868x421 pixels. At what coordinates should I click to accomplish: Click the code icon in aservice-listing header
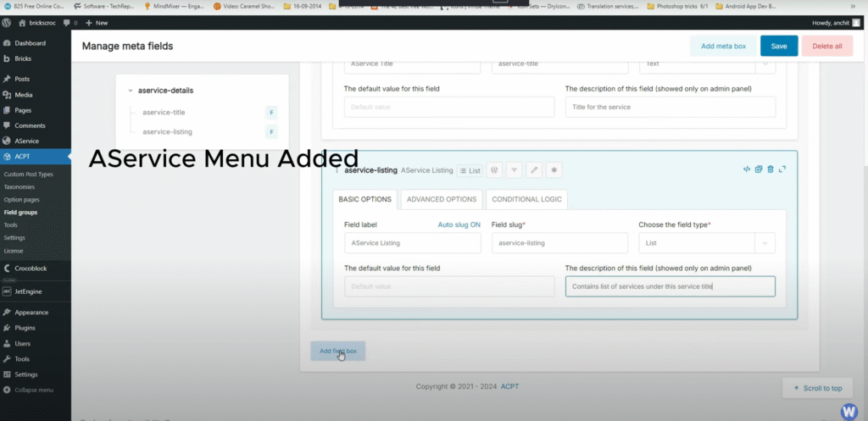(746, 169)
